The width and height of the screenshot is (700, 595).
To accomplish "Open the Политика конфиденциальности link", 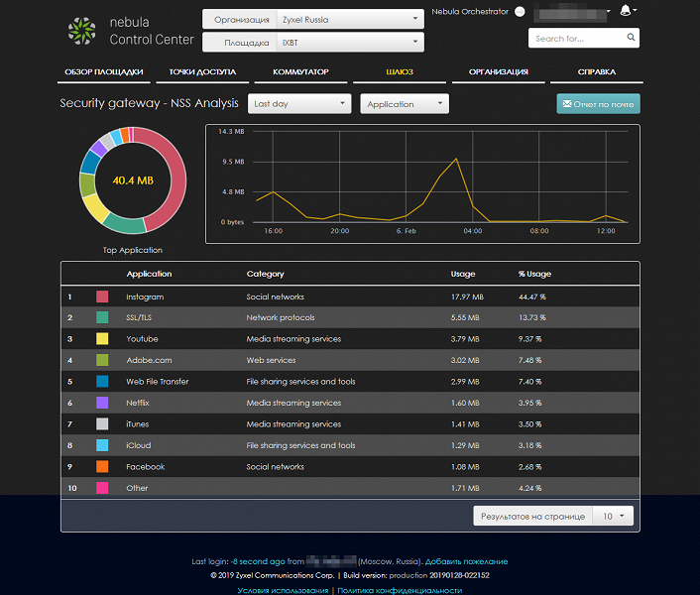I will (x=400, y=590).
